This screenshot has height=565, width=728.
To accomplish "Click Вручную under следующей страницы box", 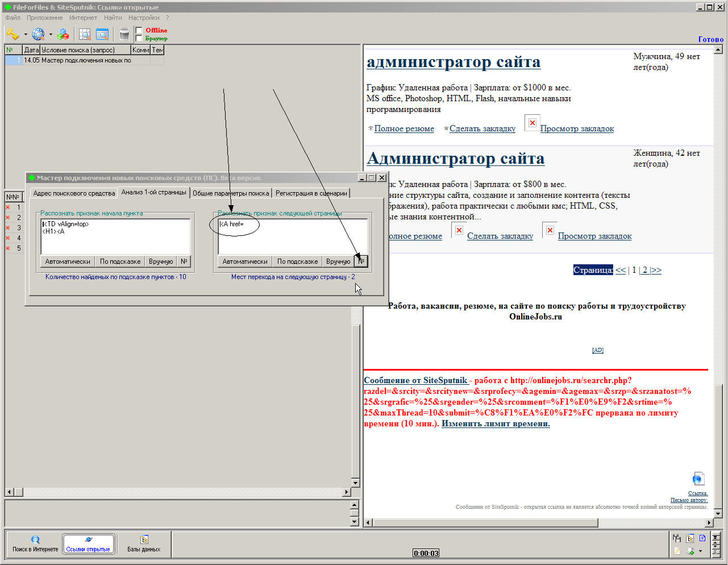I will [x=338, y=261].
